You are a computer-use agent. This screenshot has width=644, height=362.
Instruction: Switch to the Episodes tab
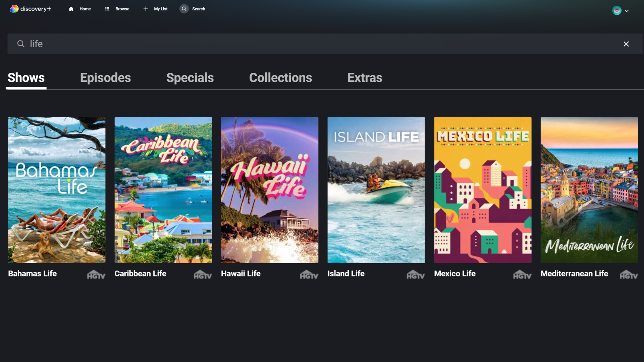click(105, 78)
